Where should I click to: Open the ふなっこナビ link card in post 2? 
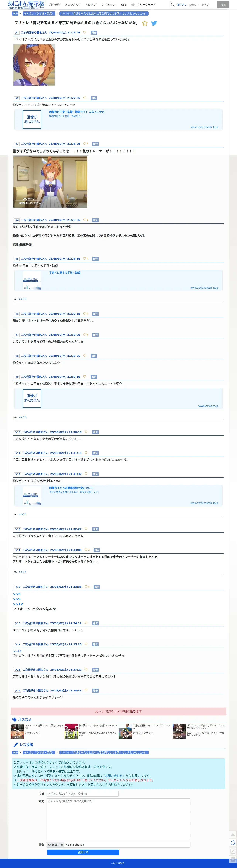118,120
